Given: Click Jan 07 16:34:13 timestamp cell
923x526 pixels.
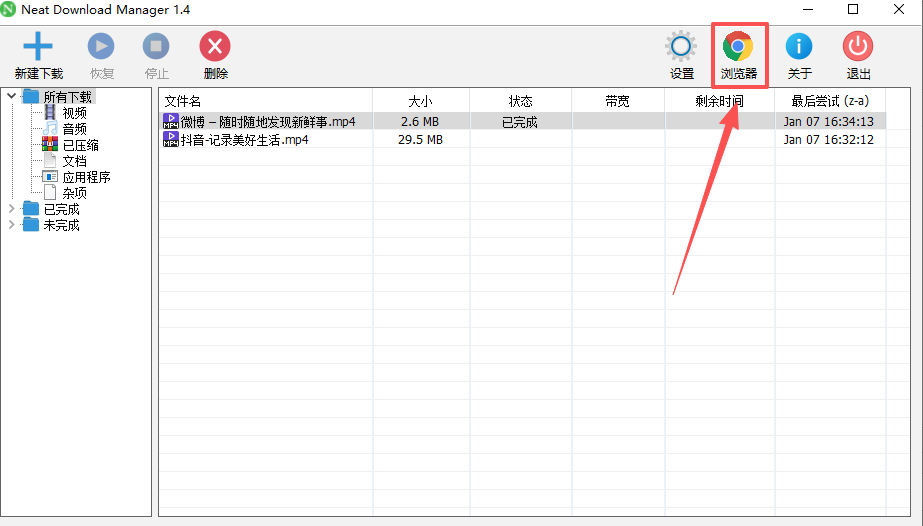Looking at the screenshot, I should point(828,122).
